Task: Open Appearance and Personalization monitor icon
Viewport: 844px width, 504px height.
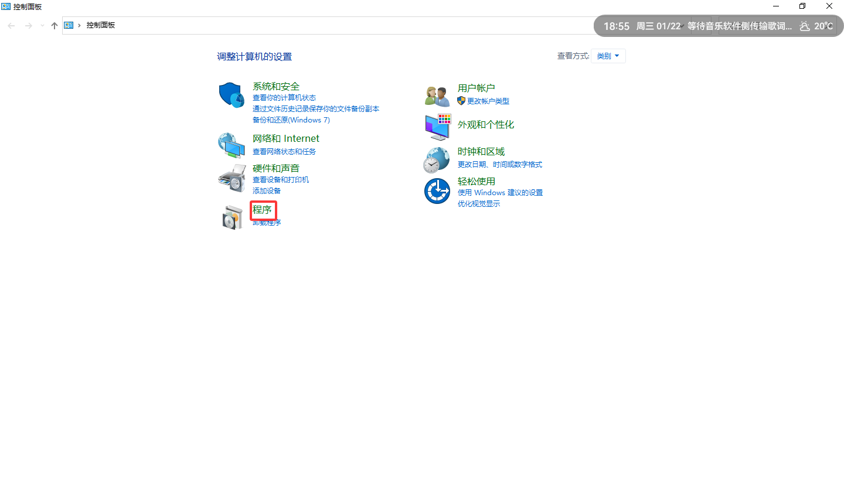Action: 437,127
